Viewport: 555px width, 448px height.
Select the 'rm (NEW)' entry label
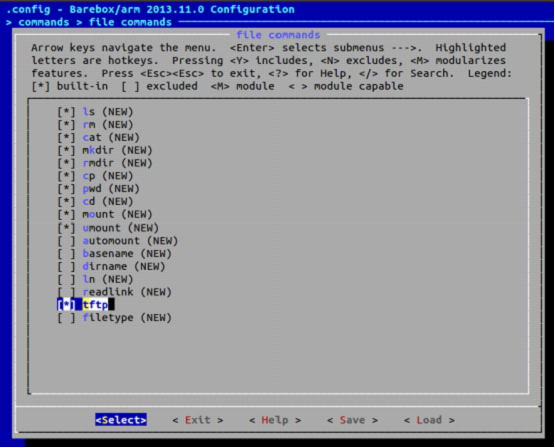[x=108, y=125]
